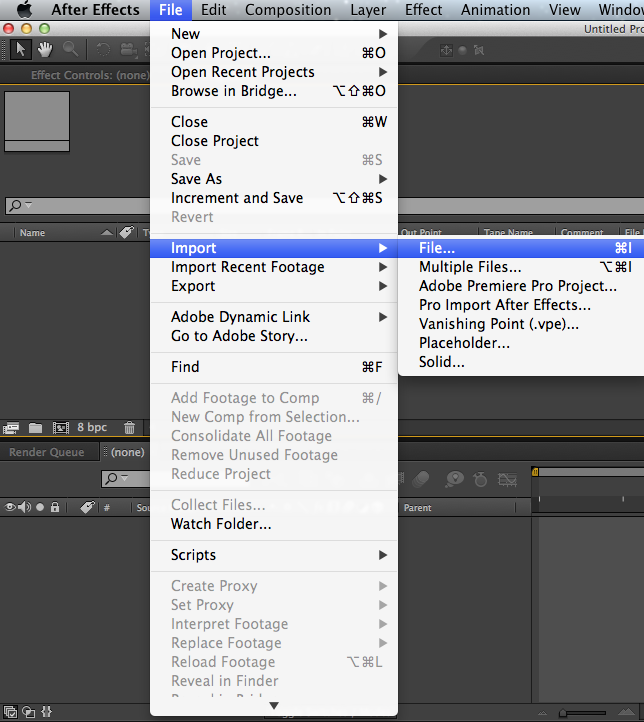644x722 pixels.
Task: Choose Multiple Files... in Import submenu
Action: [x=521, y=267]
